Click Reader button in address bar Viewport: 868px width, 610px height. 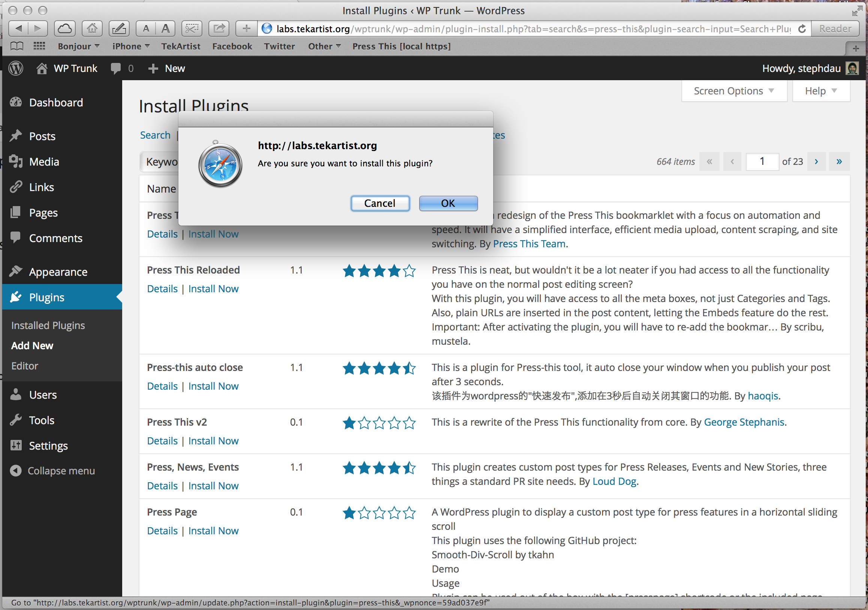click(835, 29)
